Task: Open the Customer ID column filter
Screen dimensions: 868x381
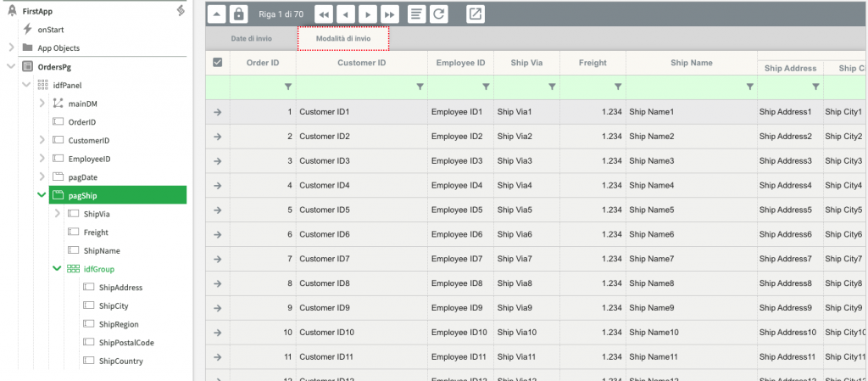Action: click(x=420, y=87)
